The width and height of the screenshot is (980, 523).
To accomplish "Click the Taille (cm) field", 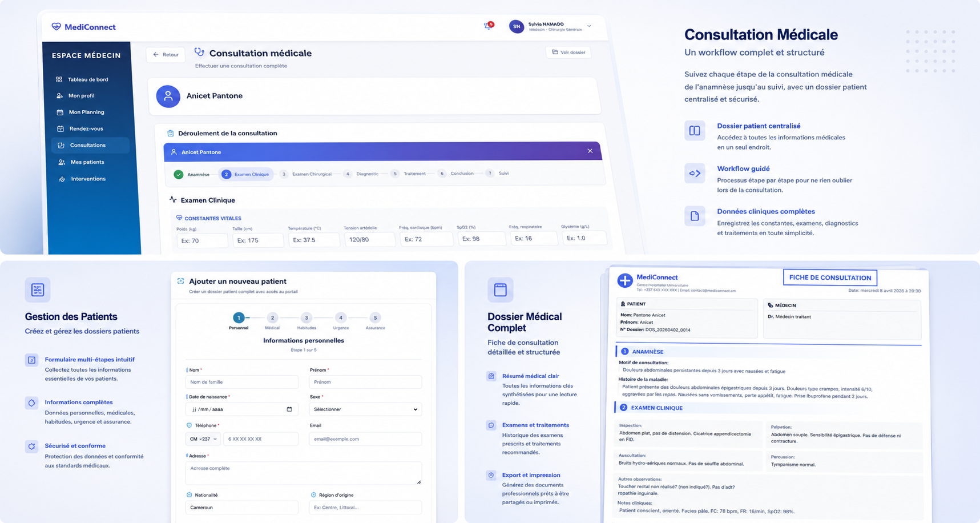I will pyautogui.click(x=258, y=240).
